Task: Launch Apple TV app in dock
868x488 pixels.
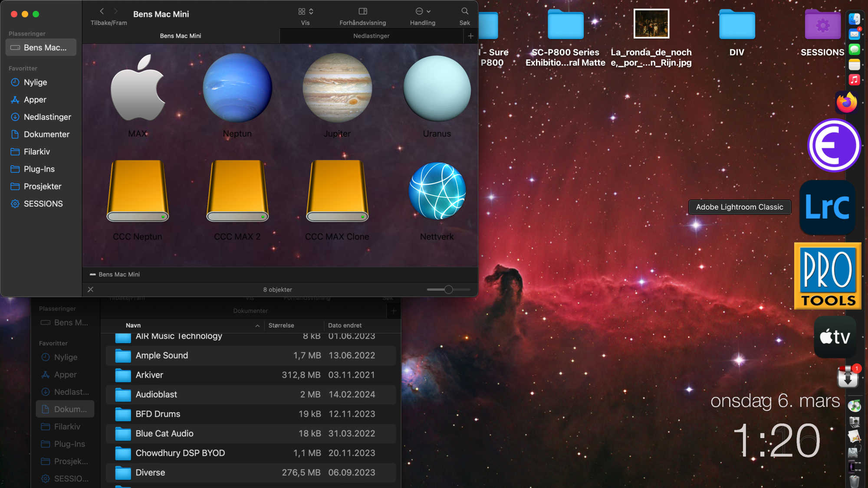Action: coord(835,337)
